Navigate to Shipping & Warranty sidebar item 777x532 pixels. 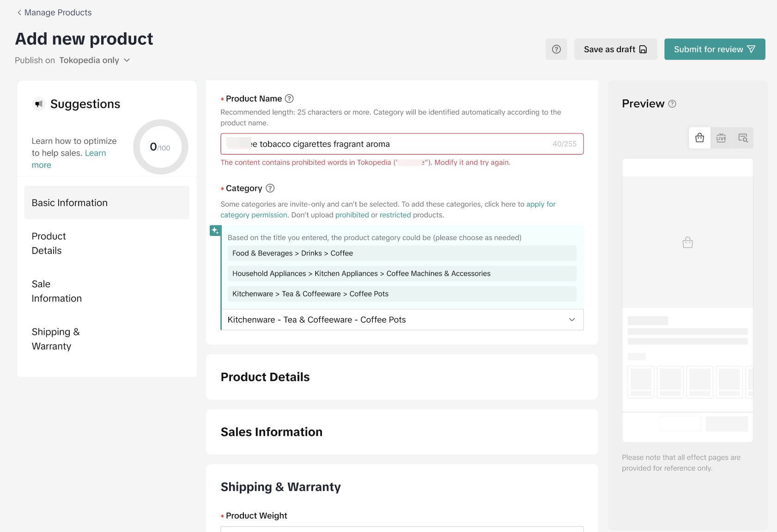[x=55, y=339]
